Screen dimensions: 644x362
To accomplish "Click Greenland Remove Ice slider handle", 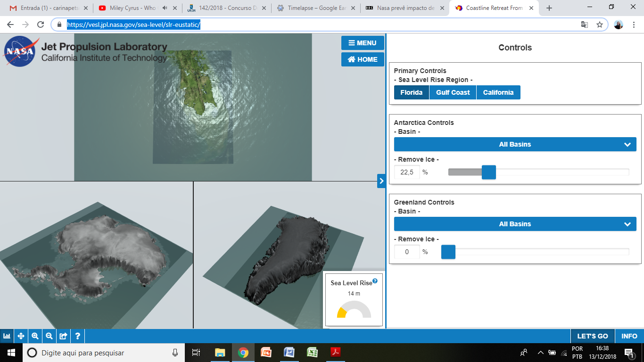I will [x=448, y=252].
